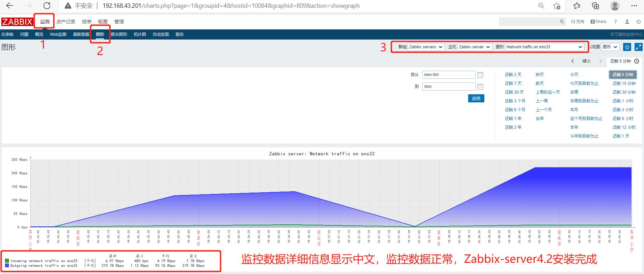Click the ZABBIX logo
644x274 pixels.
point(17,22)
